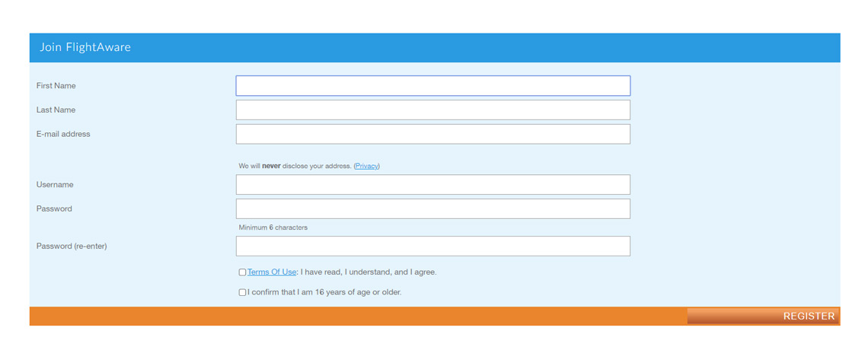
Task: Click the 'E-mail address' label
Action: [x=63, y=135]
